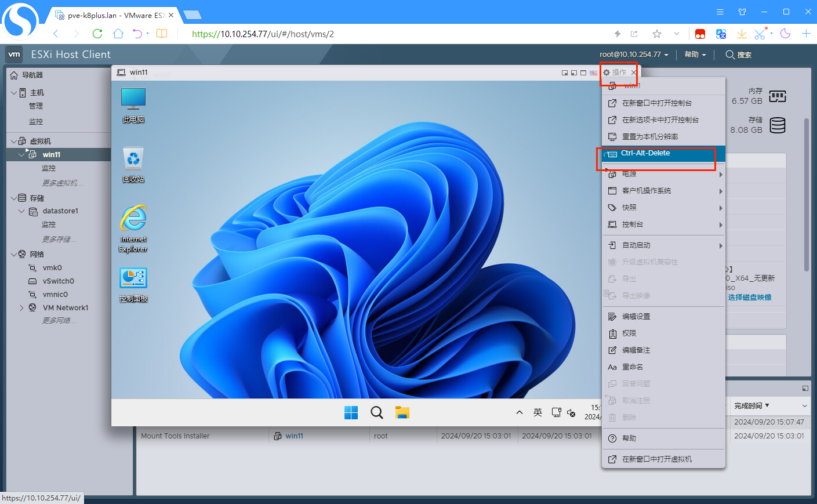Image resolution: width=817 pixels, height=504 pixels.
Task: Select vSwitch0 in the network tree
Action: tap(58, 281)
